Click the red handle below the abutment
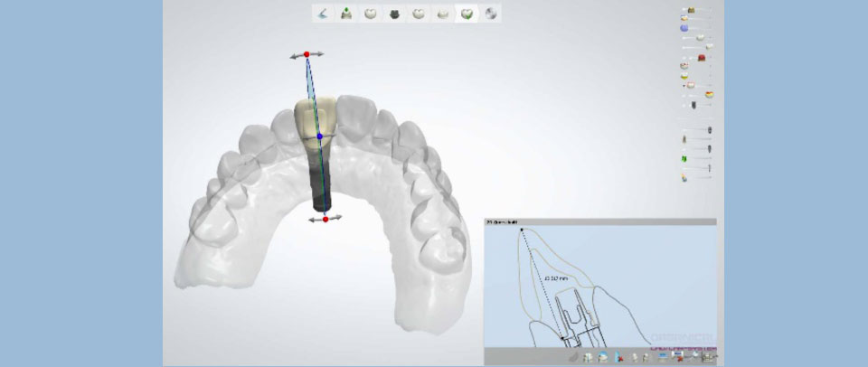This screenshot has height=367, width=868. 325,219
